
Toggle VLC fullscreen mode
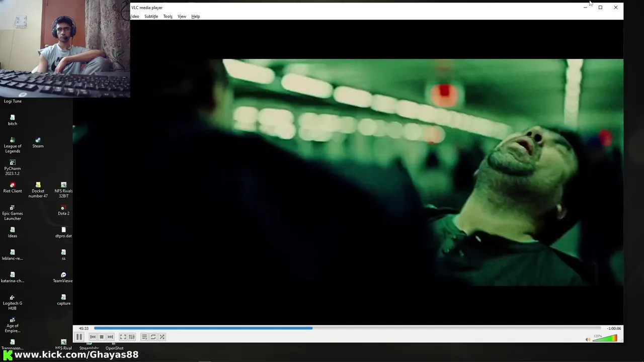coord(123,337)
